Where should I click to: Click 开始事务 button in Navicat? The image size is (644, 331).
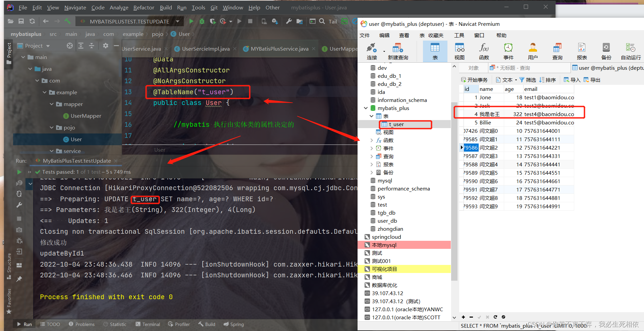474,80
